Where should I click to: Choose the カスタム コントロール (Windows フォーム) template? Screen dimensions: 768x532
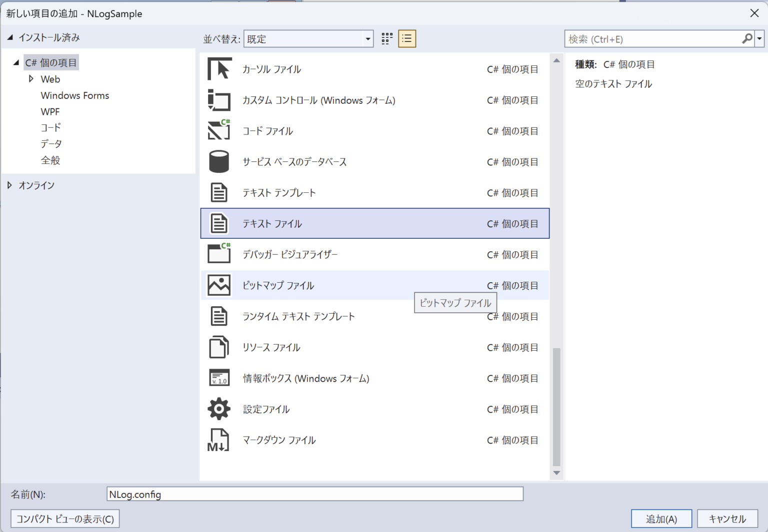318,100
